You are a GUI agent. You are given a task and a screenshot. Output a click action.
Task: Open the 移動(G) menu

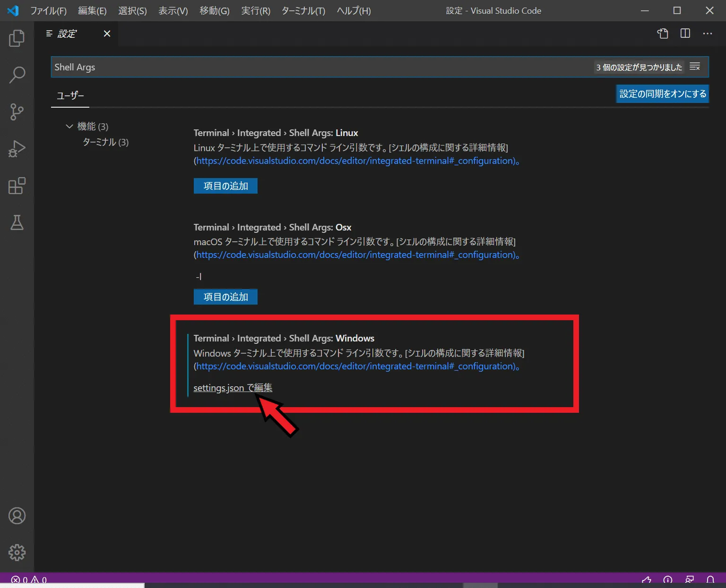214,10
